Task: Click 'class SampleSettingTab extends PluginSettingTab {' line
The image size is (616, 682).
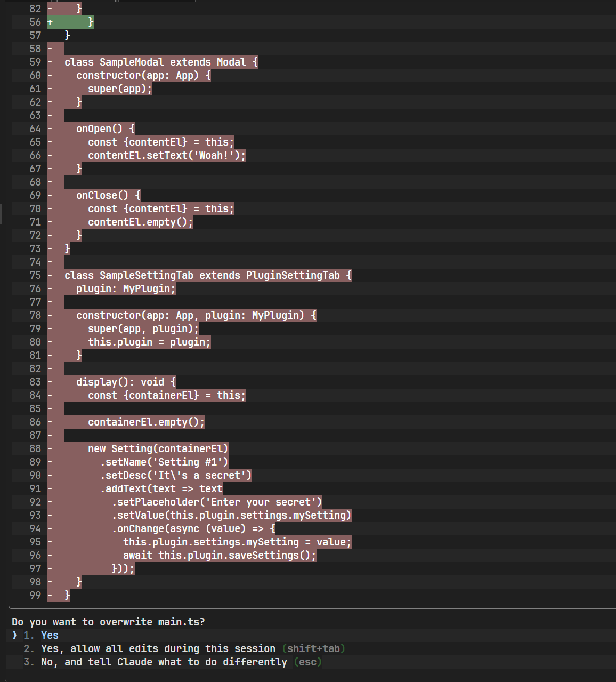Action: pyautogui.click(x=208, y=275)
